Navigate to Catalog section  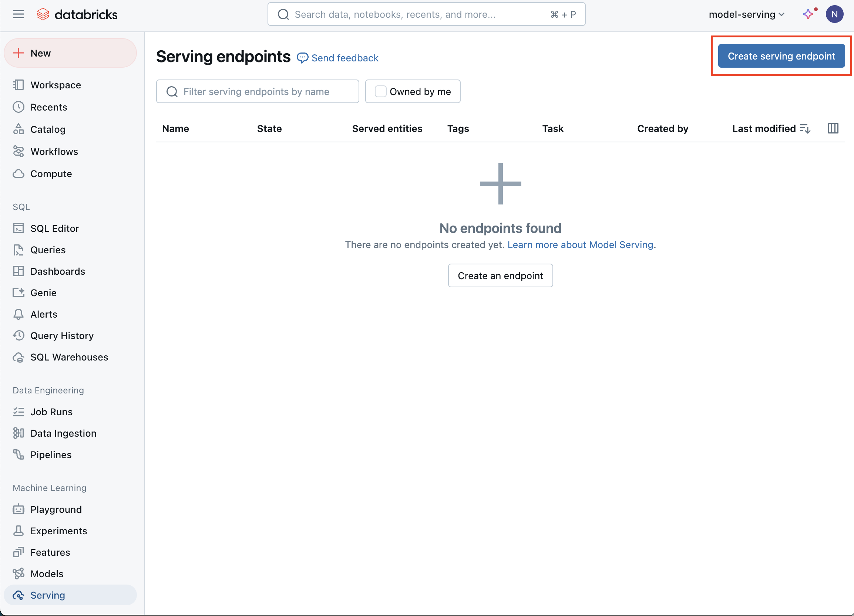tap(48, 129)
